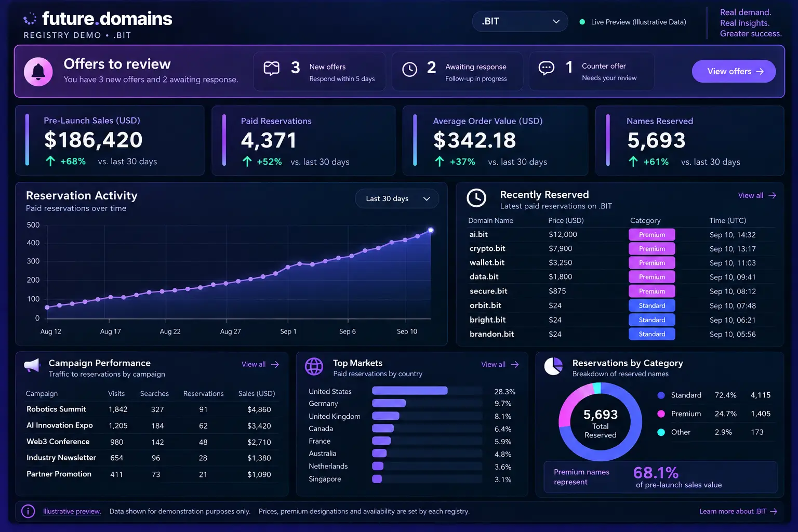Viewport: 798px width, 532px height.
Task: Click the future.domains dotted logo icon
Action: click(x=30, y=19)
